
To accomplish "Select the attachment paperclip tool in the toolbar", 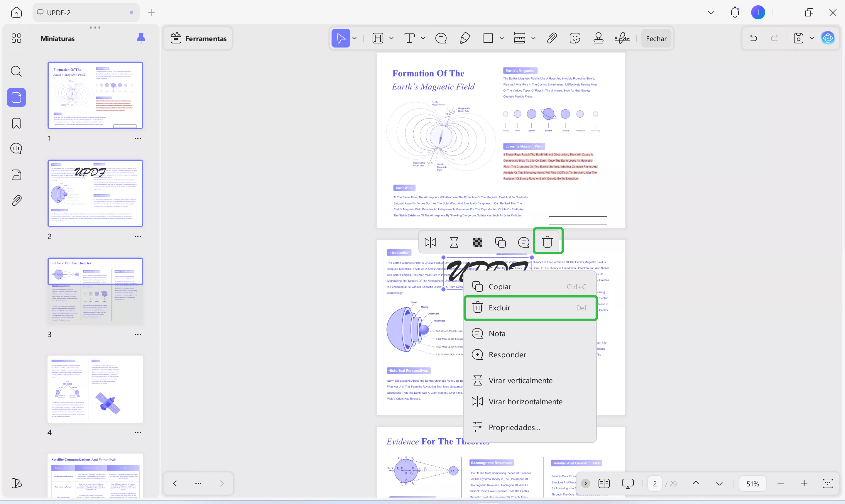I will (552, 38).
